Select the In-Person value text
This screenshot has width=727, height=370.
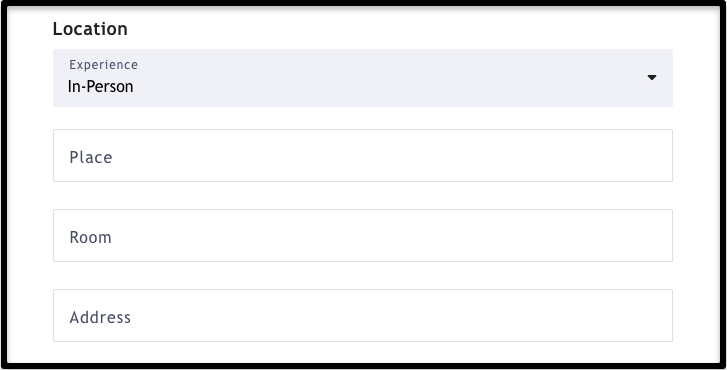(x=101, y=87)
